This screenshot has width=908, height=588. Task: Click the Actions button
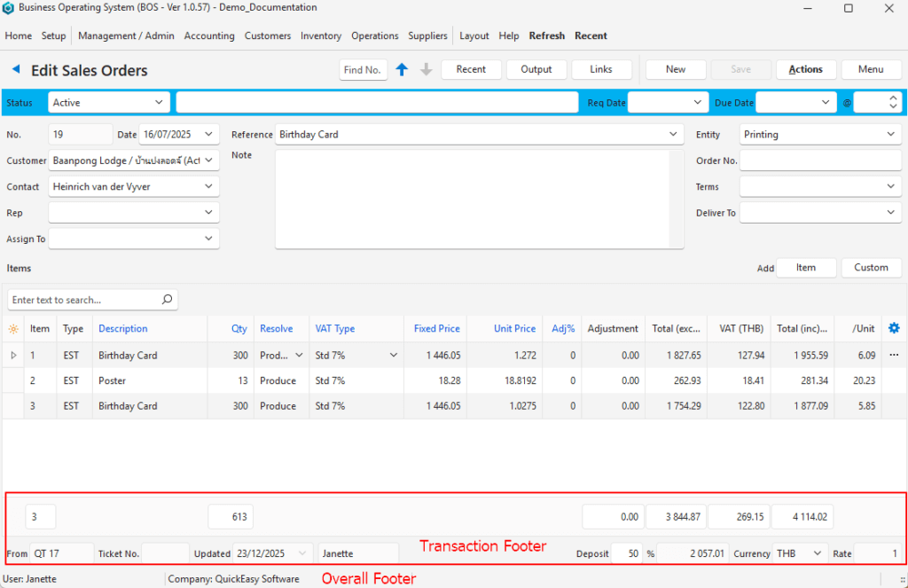(805, 69)
